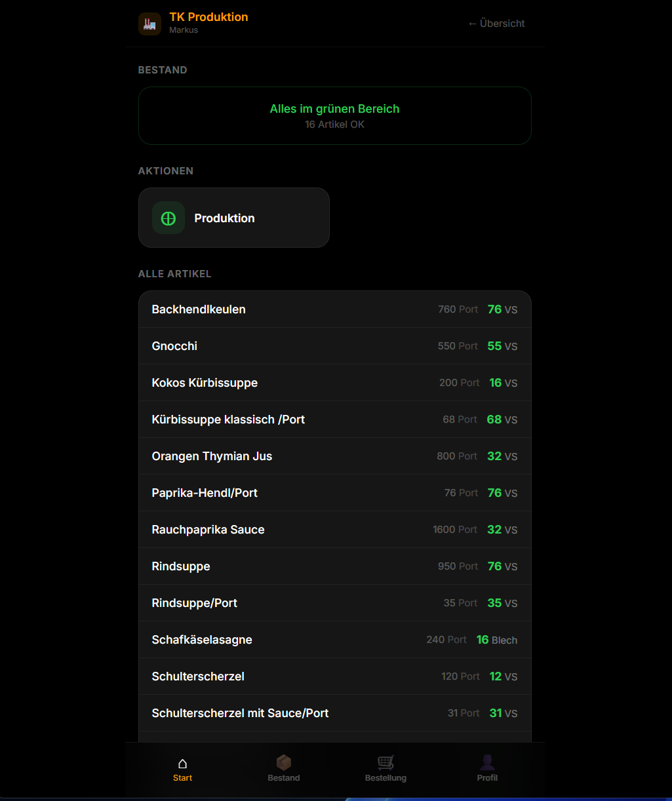Click the Bestand box icon

(283, 762)
